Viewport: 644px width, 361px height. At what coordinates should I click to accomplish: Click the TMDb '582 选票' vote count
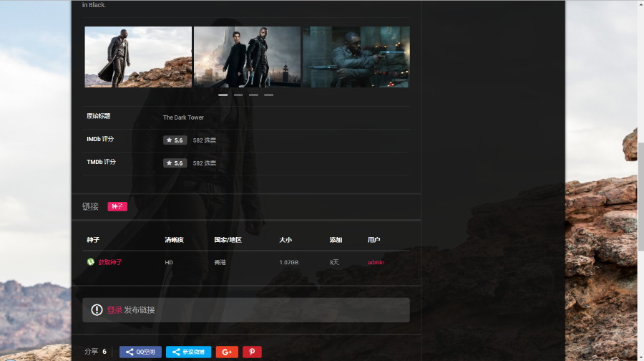[x=204, y=163]
